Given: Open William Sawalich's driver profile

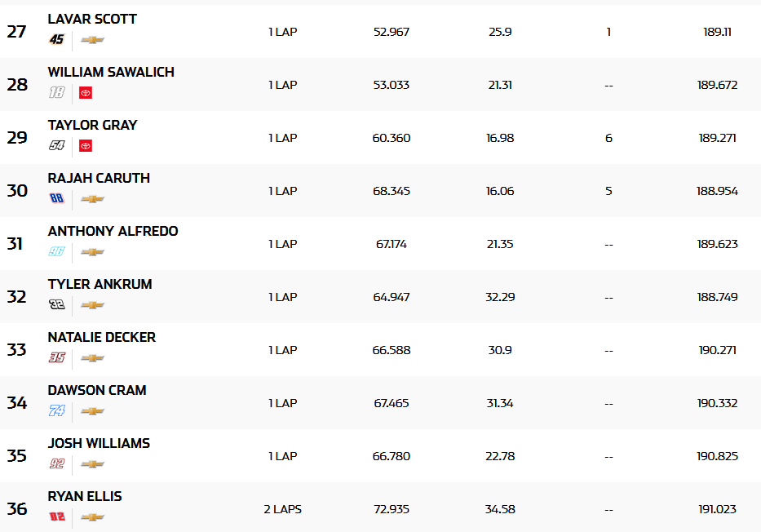Looking at the screenshot, I should click(111, 72).
